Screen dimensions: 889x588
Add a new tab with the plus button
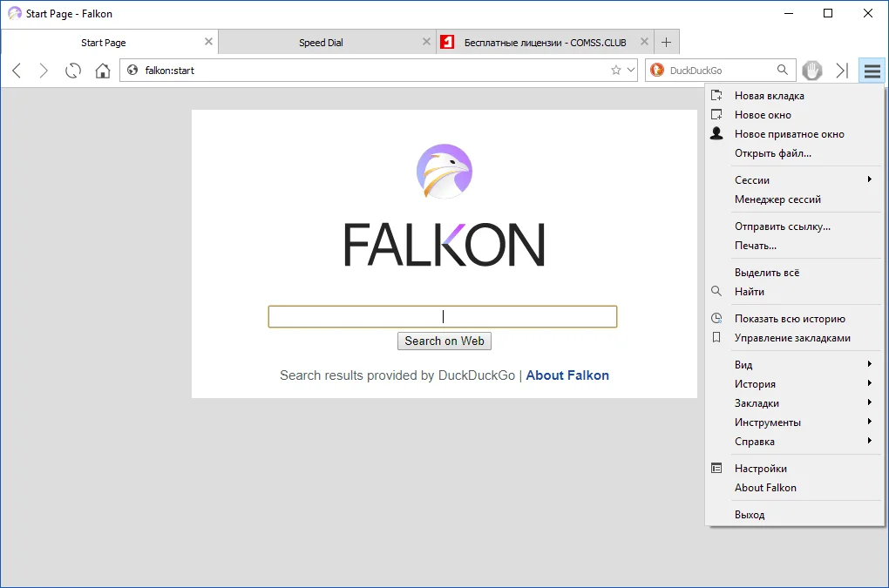666,42
